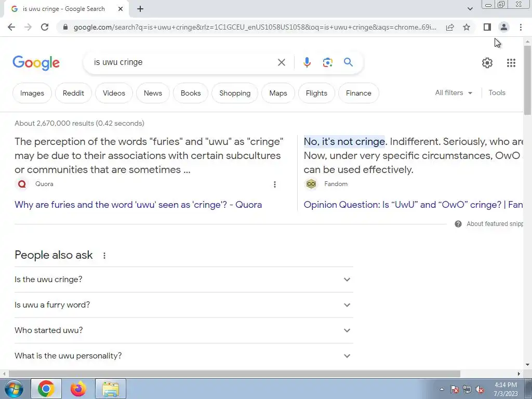Open the Chrome profile icon
Viewport: 532px width, 399px height.
point(504,27)
